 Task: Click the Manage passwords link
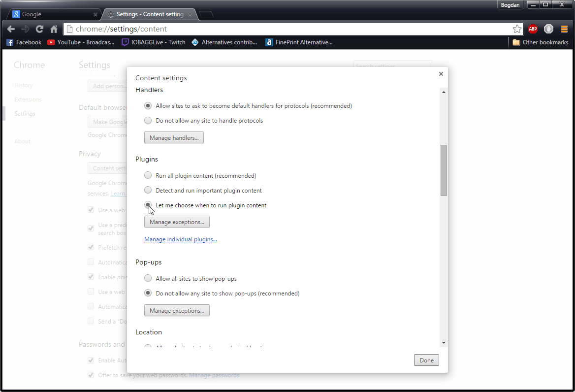coord(214,375)
